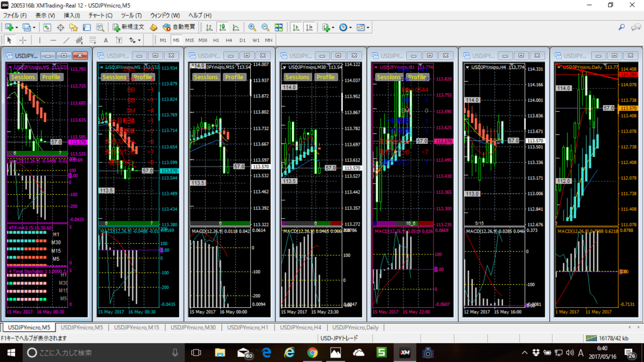Click Profile button in M30 chart
644x362 pixels.
[x=326, y=77]
